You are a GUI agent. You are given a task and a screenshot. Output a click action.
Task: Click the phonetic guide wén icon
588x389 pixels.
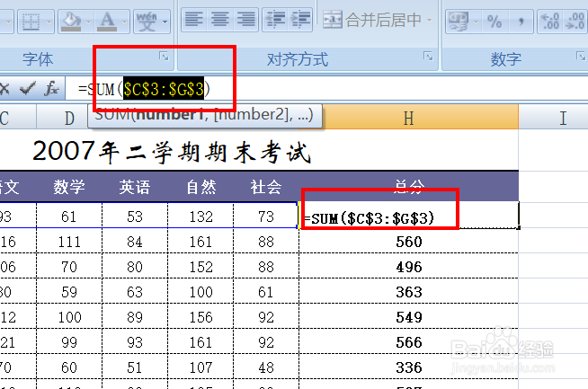click(147, 22)
